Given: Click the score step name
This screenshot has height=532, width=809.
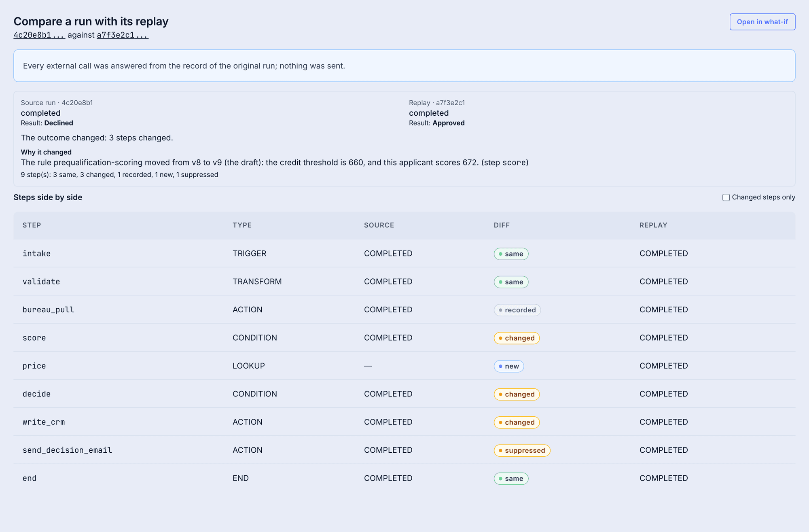Looking at the screenshot, I should pyautogui.click(x=34, y=338).
